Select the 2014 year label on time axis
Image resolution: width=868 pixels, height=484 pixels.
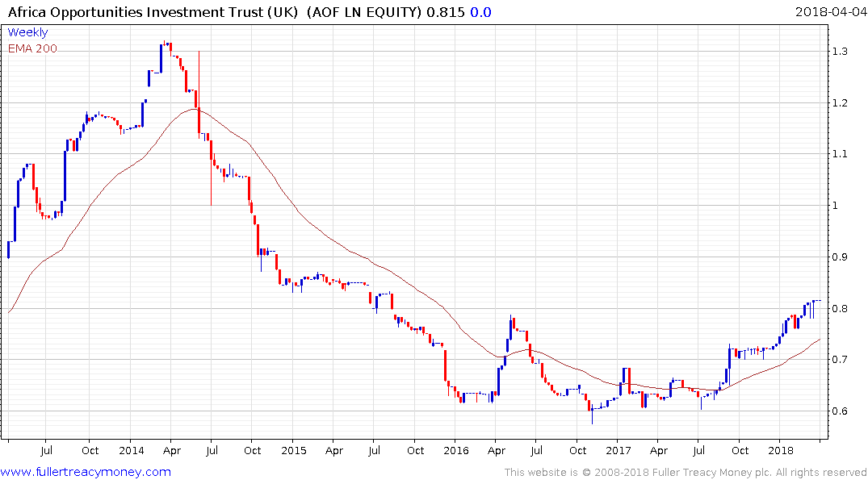coord(131,450)
